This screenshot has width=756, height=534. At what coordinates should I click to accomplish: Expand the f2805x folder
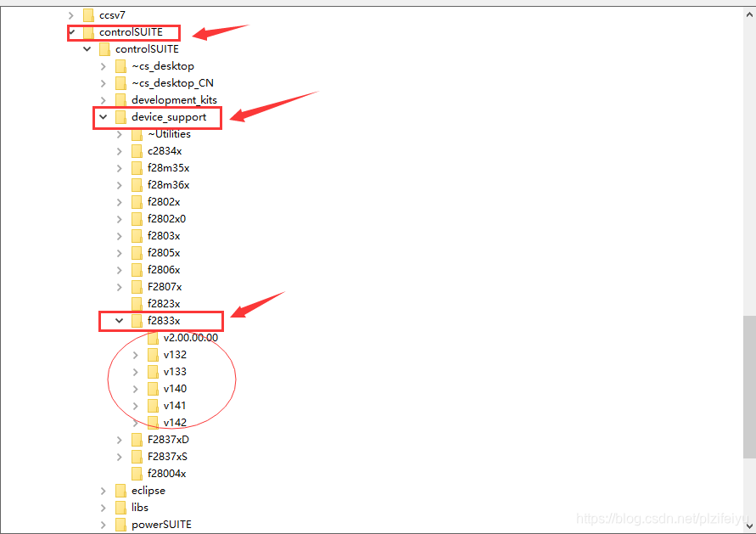coord(120,253)
